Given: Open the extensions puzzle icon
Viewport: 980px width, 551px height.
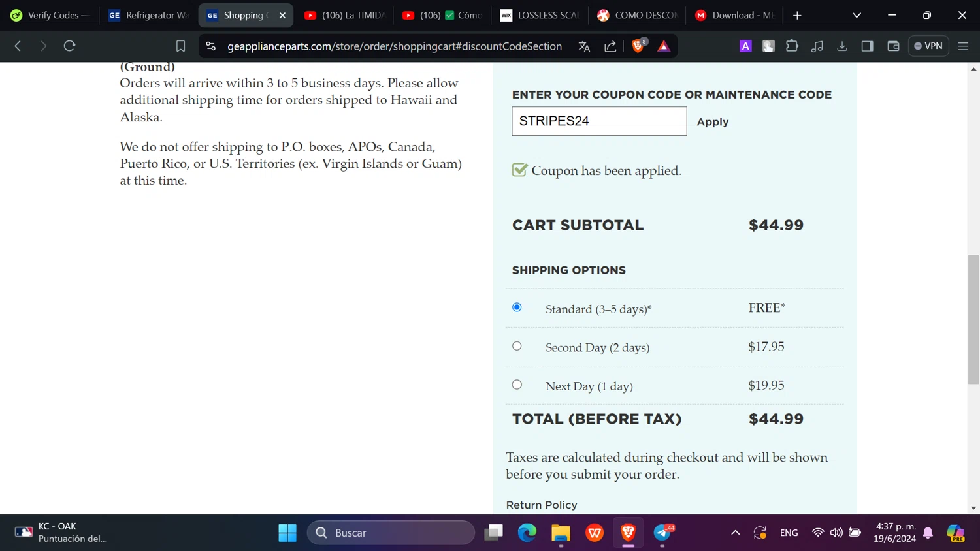Looking at the screenshot, I should pos(792,46).
